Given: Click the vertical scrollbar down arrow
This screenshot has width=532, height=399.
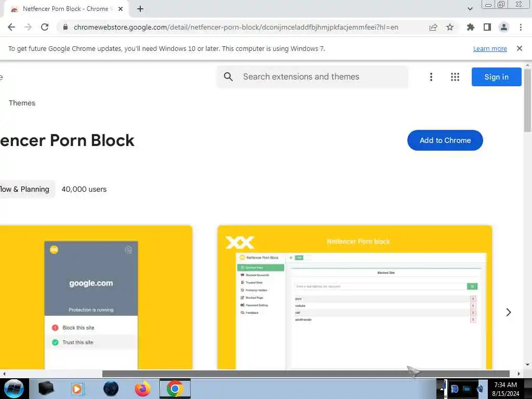Looking at the screenshot, I should pyautogui.click(x=527, y=365).
